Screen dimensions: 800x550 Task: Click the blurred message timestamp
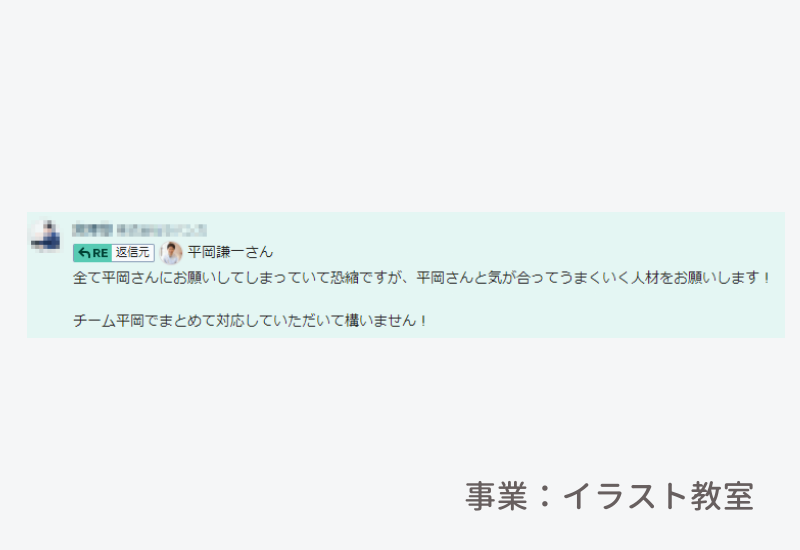click(x=161, y=230)
